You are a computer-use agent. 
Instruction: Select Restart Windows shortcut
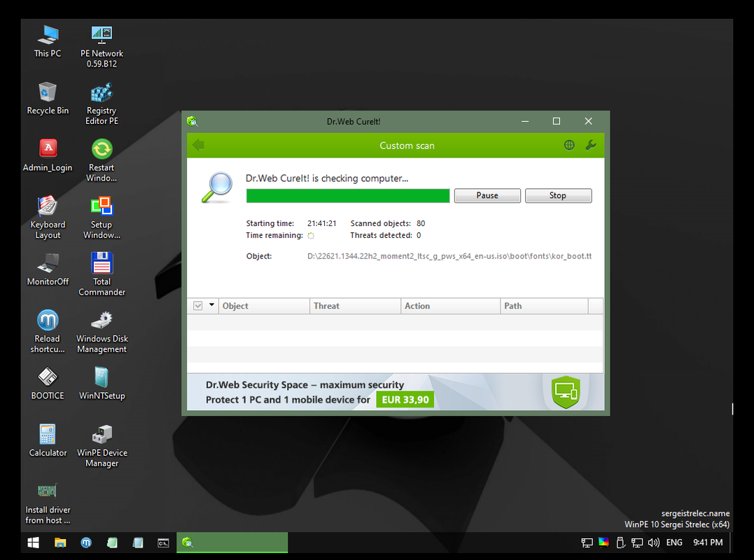(102, 160)
